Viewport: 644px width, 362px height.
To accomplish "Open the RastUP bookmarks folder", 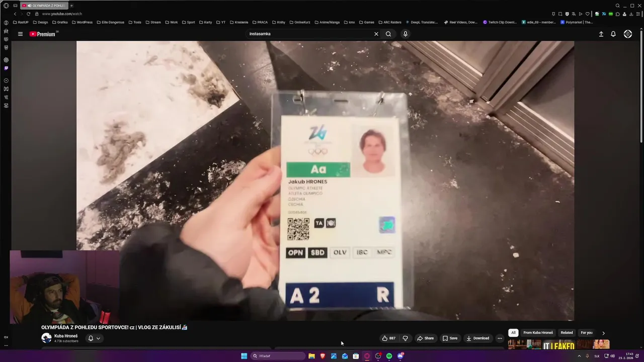I will click(x=21, y=22).
